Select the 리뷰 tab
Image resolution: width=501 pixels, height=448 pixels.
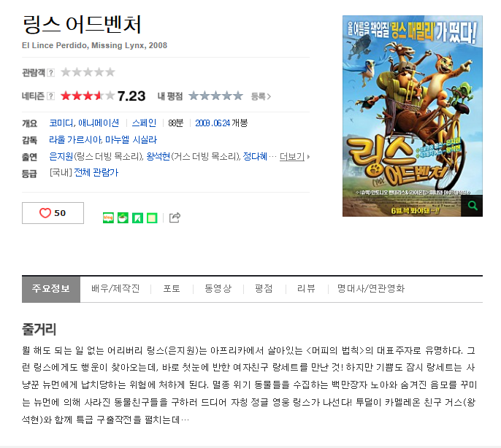click(x=306, y=289)
